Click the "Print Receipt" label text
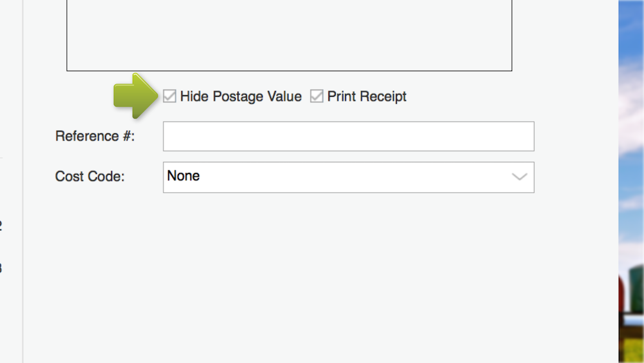Screen dimensions: 644x363 coord(367,97)
